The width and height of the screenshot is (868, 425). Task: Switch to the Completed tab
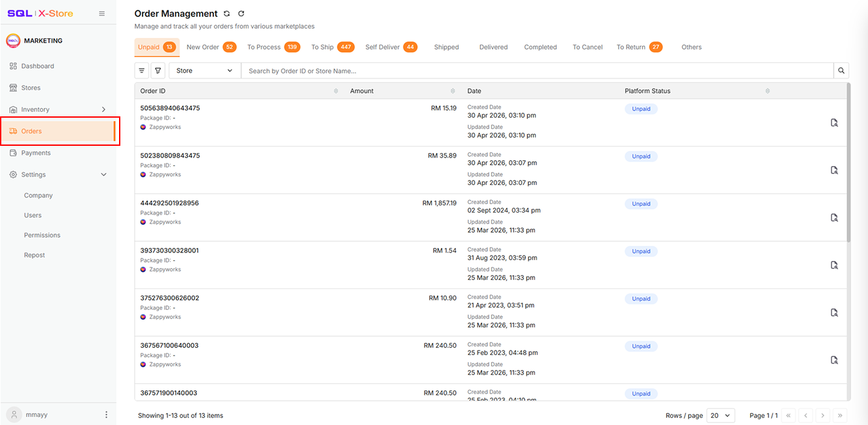click(540, 47)
